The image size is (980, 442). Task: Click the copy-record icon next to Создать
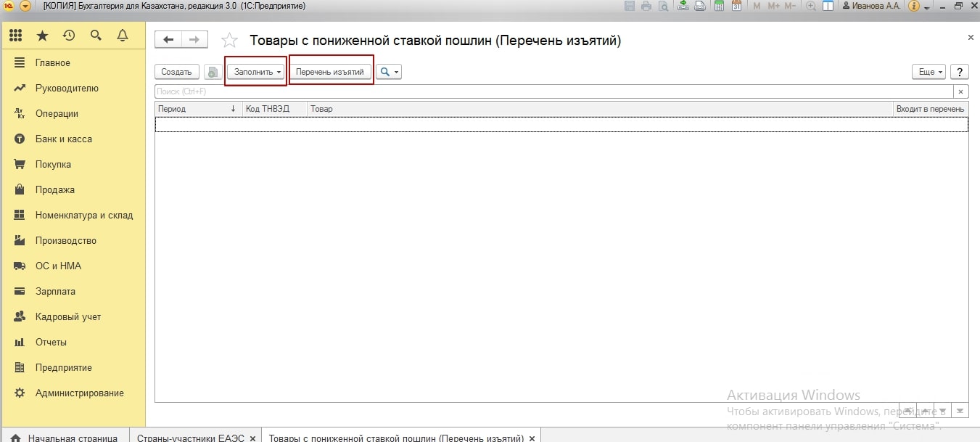point(213,72)
